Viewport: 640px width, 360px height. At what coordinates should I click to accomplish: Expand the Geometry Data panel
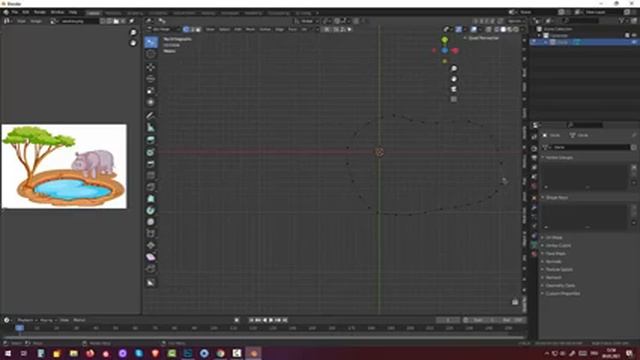tap(559, 286)
